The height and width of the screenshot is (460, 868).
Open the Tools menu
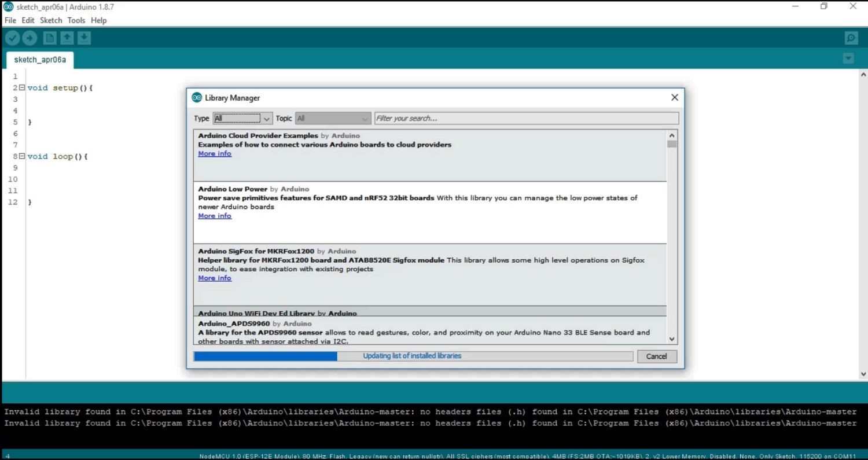(x=76, y=20)
